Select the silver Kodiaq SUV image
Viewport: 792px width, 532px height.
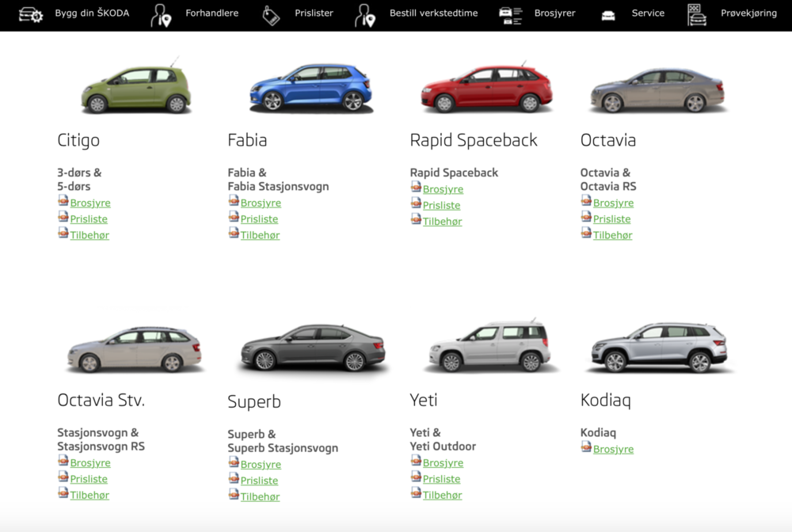(659, 347)
